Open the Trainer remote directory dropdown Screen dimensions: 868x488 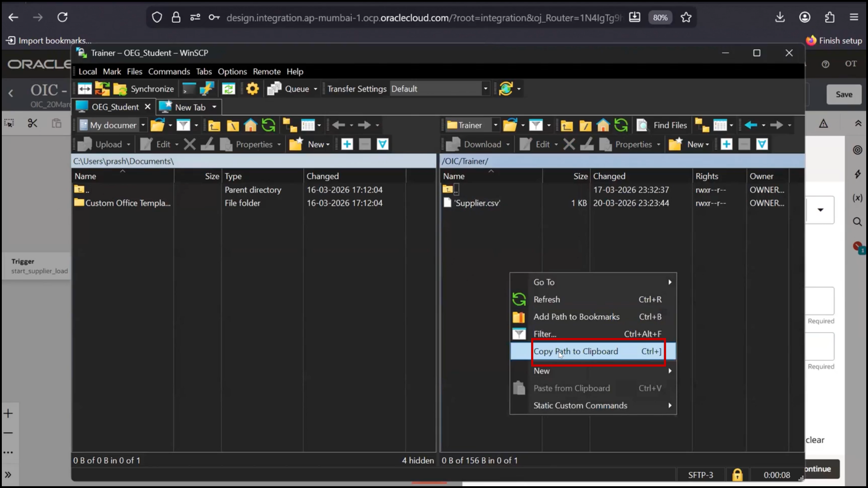tap(495, 125)
